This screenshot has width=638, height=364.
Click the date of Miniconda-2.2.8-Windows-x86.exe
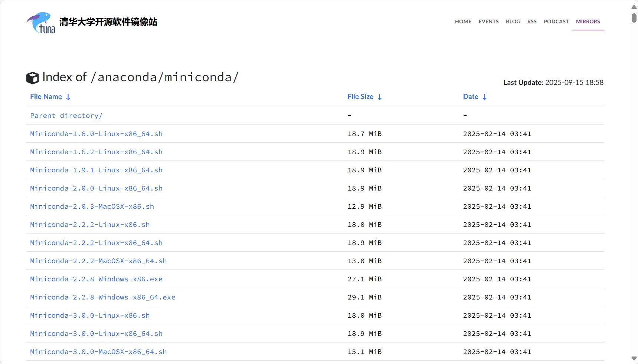[497, 279]
